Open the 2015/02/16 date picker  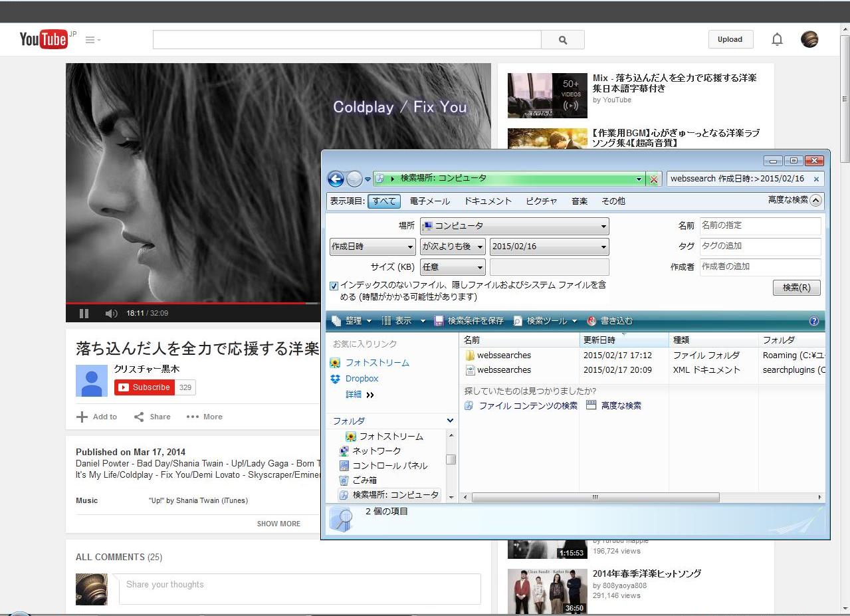click(x=550, y=247)
